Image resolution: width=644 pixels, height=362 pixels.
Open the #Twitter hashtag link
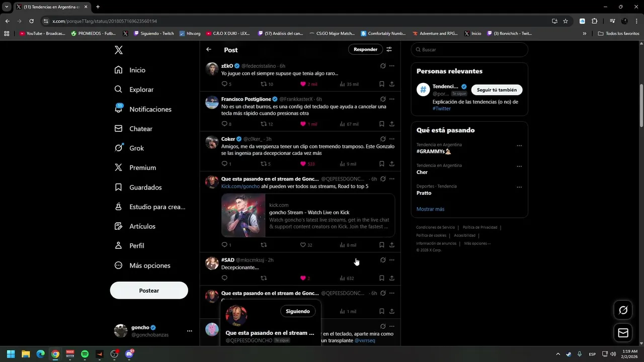[x=442, y=109]
